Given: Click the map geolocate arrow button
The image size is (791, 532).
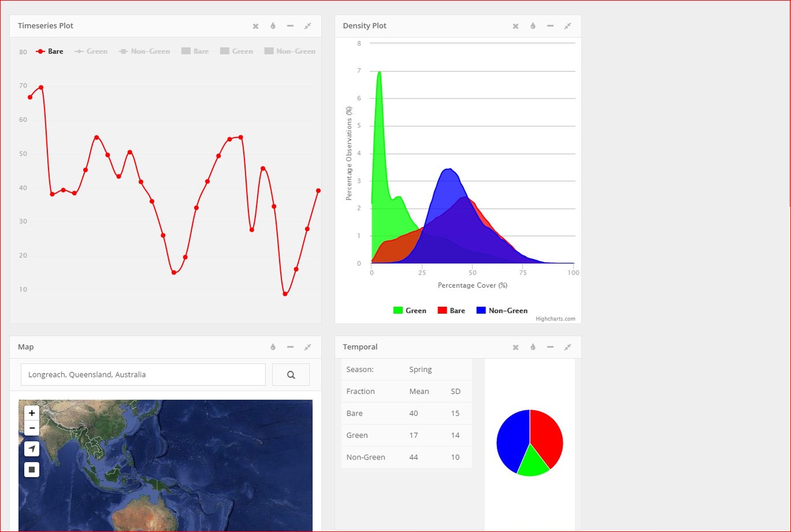Looking at the screenshot, I should [32, 449].
